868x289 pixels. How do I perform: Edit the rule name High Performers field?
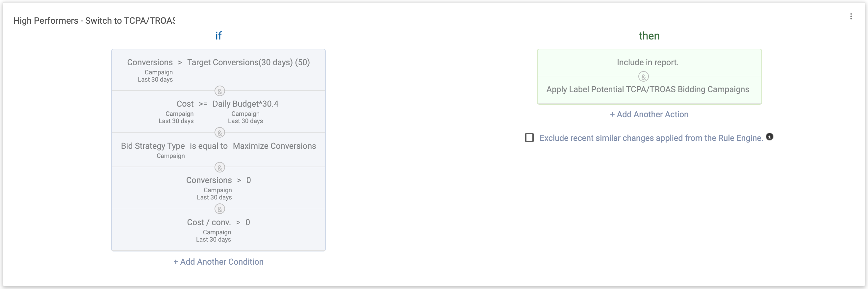(94, 21)
